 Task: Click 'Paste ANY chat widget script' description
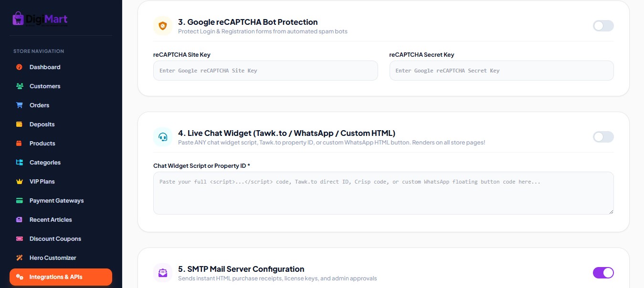(331, 143)
